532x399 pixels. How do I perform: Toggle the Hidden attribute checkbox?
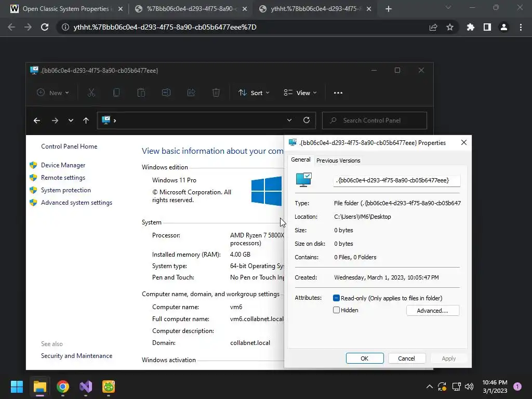(336, 310)
